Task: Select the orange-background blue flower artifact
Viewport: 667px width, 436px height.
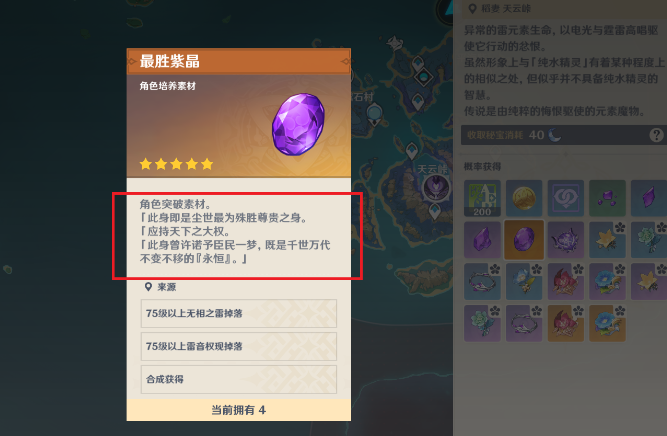Action: [x=607, y=323]
